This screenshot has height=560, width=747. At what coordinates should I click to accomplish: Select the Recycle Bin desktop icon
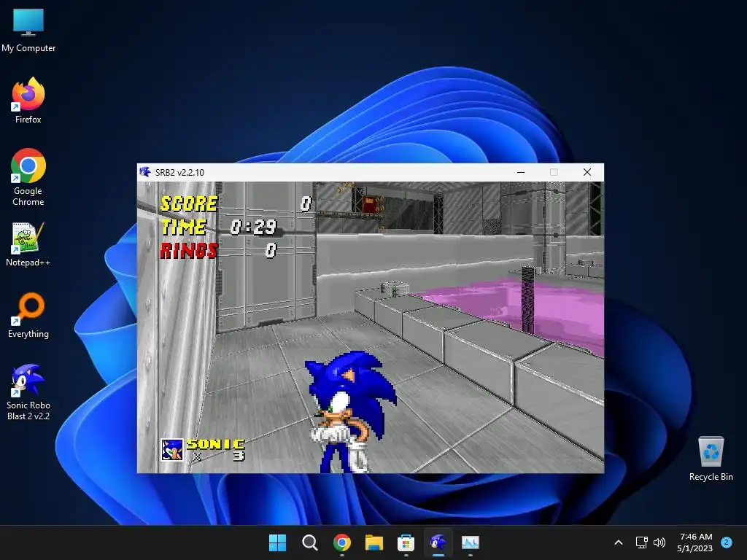(711, 459)
